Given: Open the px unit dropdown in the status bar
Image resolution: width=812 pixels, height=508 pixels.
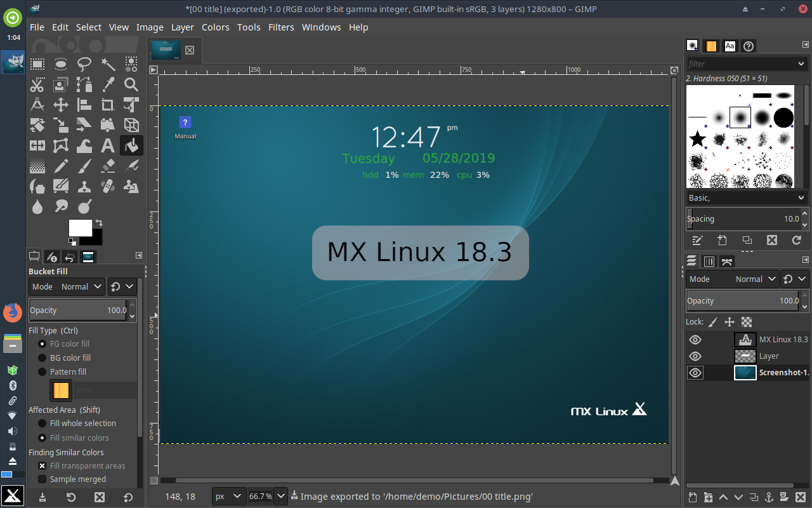Looking at the screenshot, I should [228, 496].
